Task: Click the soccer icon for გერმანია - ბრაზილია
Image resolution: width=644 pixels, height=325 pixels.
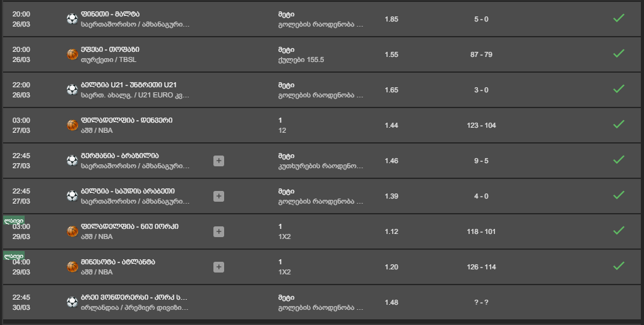Action: [x=72, y=161]
